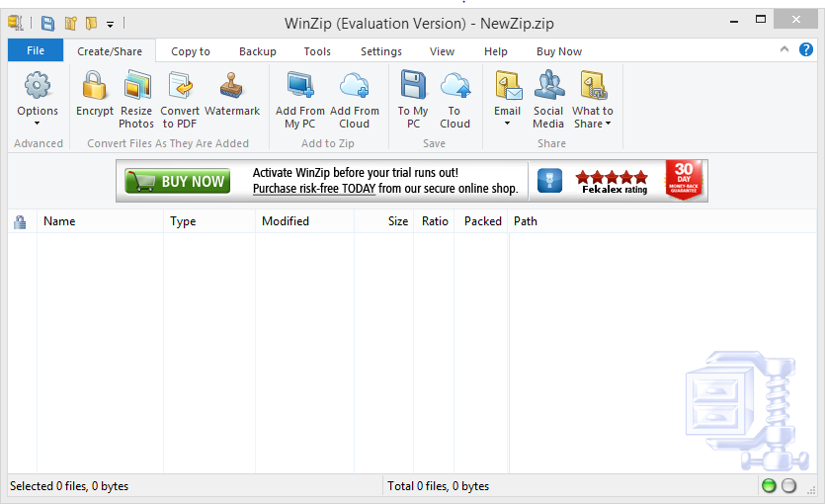Click the Encrypt padlock icon

click(x=95, y=86)
